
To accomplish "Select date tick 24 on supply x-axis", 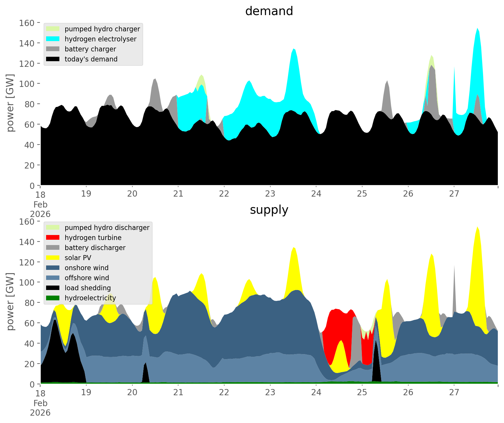I will tap(316, 393).
